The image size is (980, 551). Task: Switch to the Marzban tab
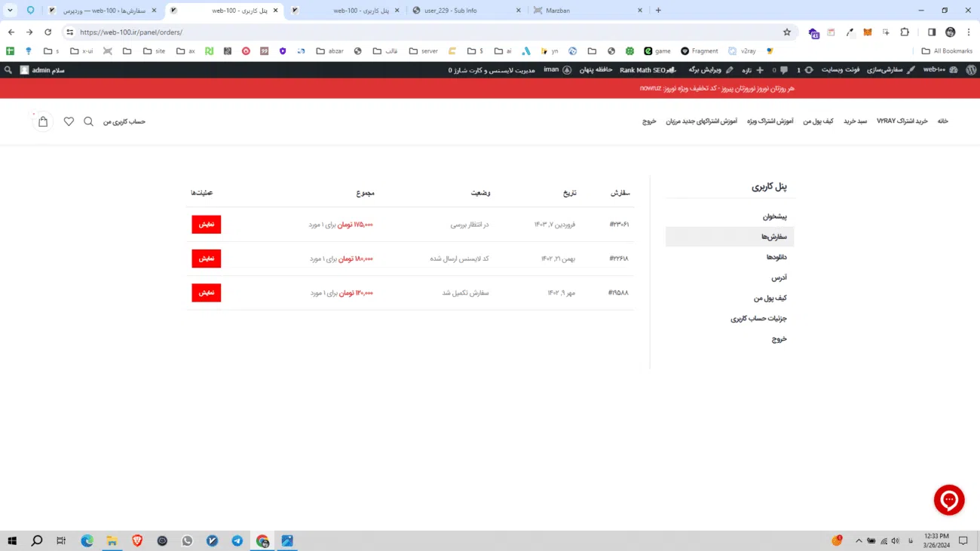point(588,11)
